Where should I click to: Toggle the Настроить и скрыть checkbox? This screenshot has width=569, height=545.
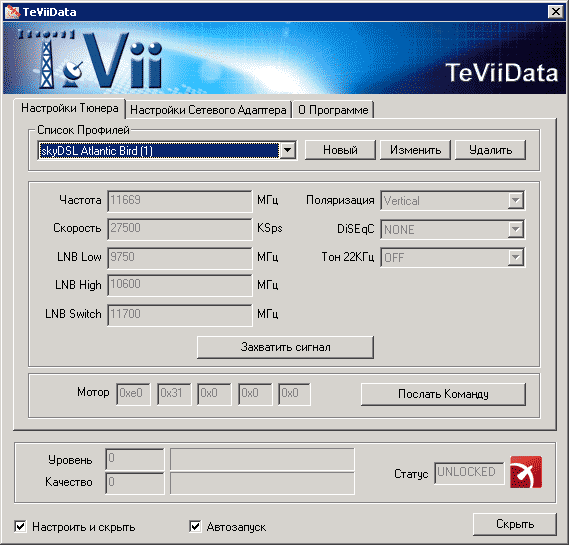[20, 526]
